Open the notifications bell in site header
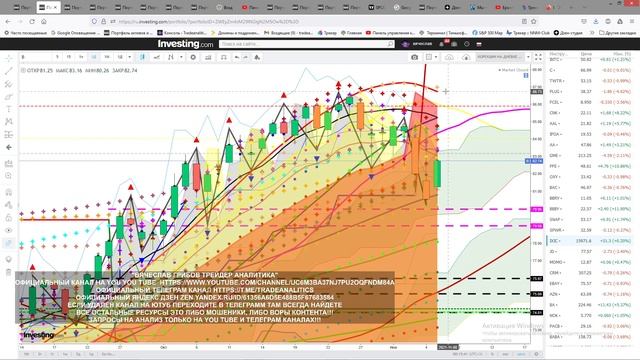 point(442,44)
